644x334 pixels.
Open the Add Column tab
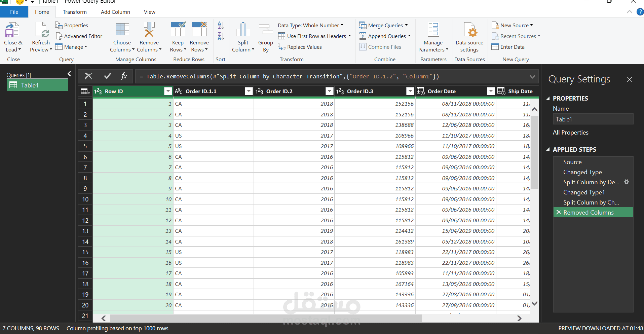coord(115,12)
